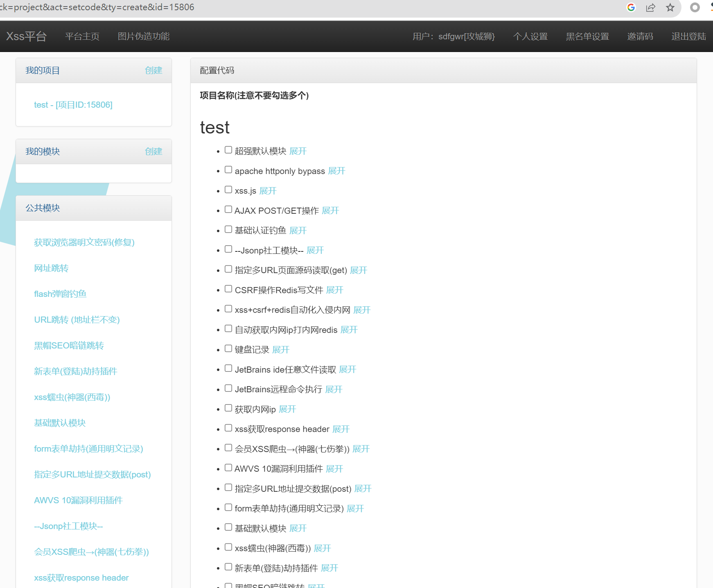Open flash弹窗钓鱼 in the sidebar
Screen dimensions: 713x588
[60, 294]
